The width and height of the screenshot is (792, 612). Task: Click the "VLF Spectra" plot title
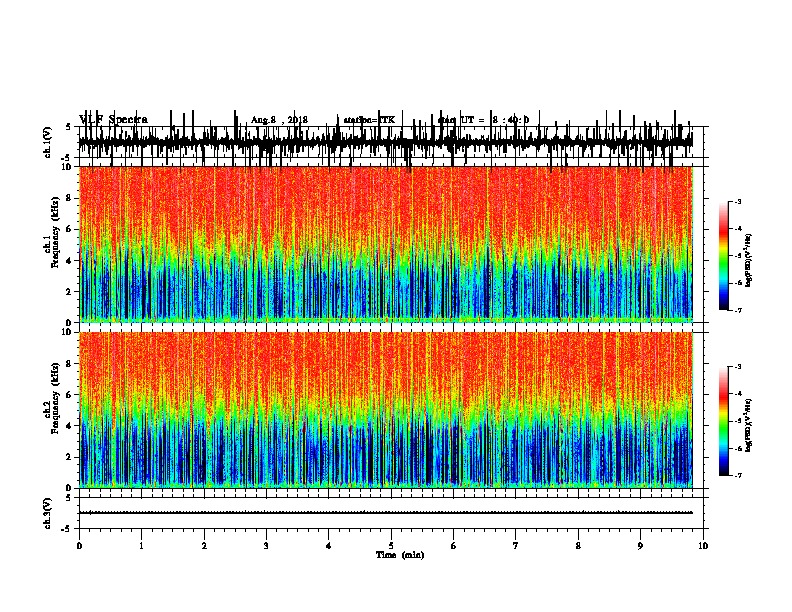tap(114, 120)
